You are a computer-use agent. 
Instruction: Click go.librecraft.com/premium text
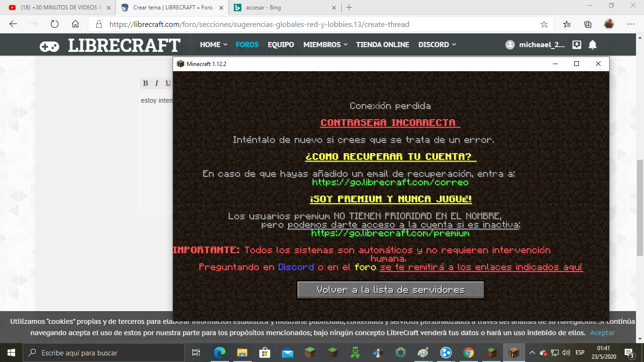390,233
